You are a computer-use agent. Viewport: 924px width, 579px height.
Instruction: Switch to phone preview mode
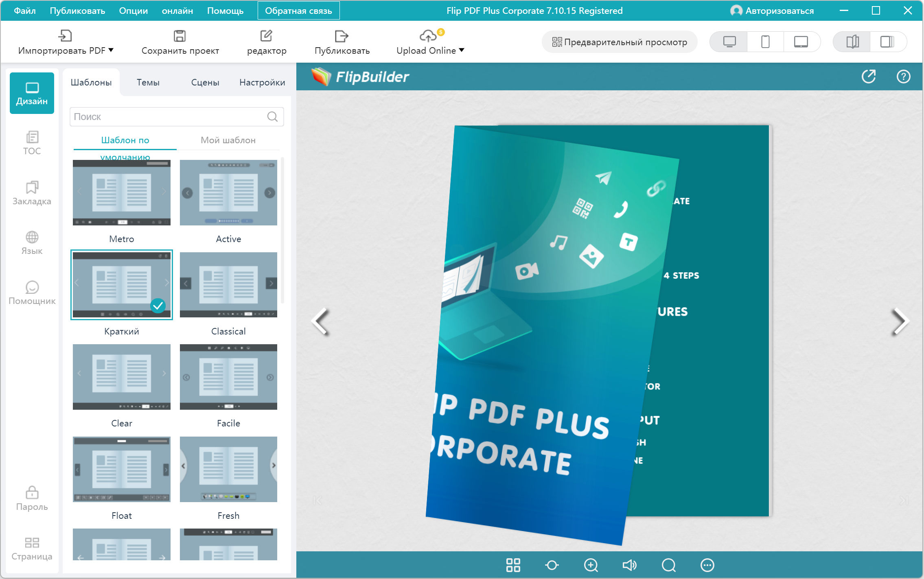[x=765, y=42]
